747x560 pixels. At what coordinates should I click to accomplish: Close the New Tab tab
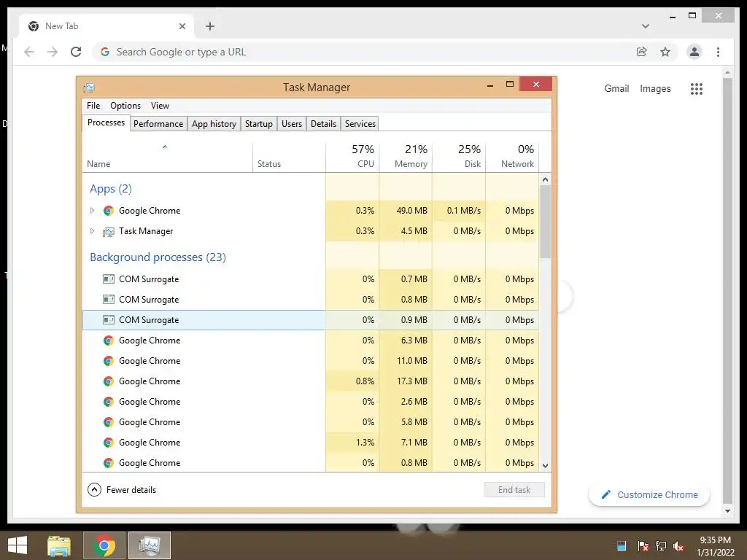click(x=182, y=26)
